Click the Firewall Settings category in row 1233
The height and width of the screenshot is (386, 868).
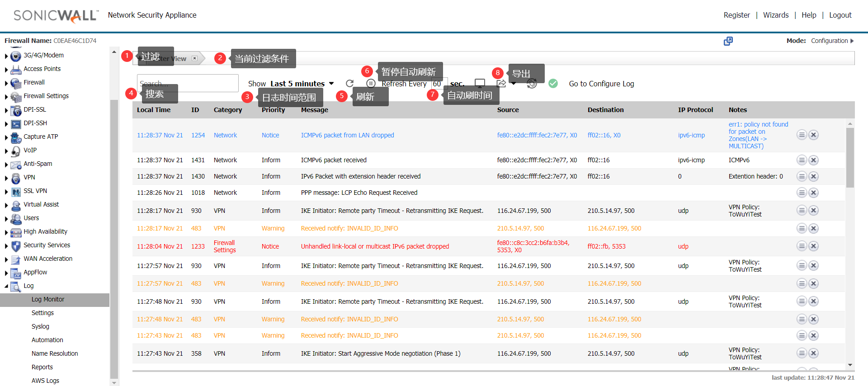(225, 246)
